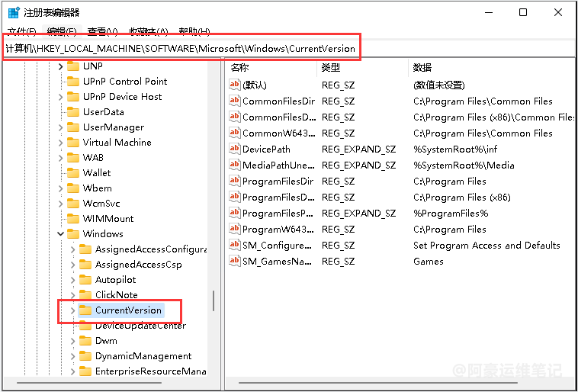578x392 pixels.
Task: Select the UPnP Device Host key label
Action: click(x=122, y=97)
